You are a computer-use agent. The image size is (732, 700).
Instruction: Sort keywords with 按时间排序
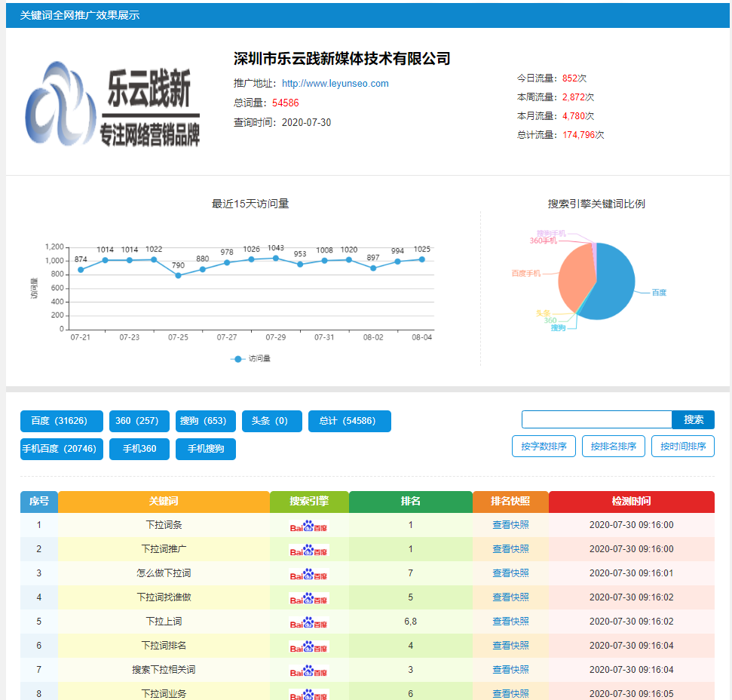[x=682, y=446]
